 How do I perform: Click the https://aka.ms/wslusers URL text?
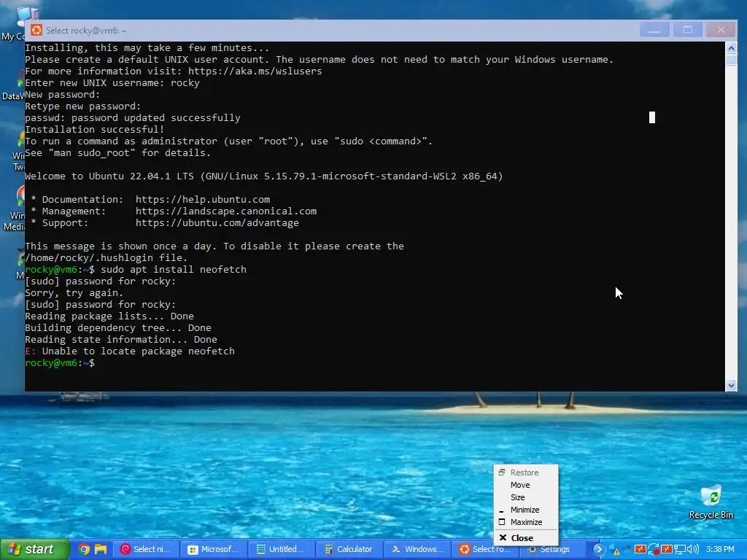(255, 71)
